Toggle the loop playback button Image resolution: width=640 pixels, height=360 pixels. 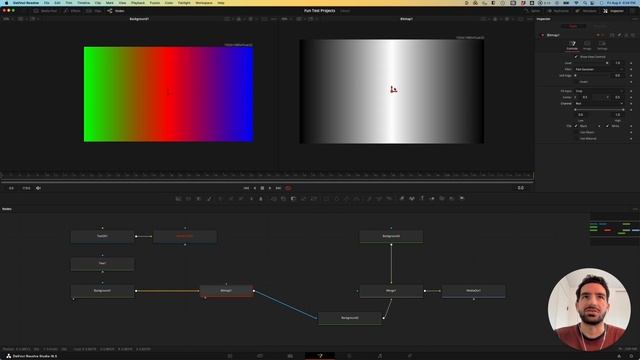point(289,188)
